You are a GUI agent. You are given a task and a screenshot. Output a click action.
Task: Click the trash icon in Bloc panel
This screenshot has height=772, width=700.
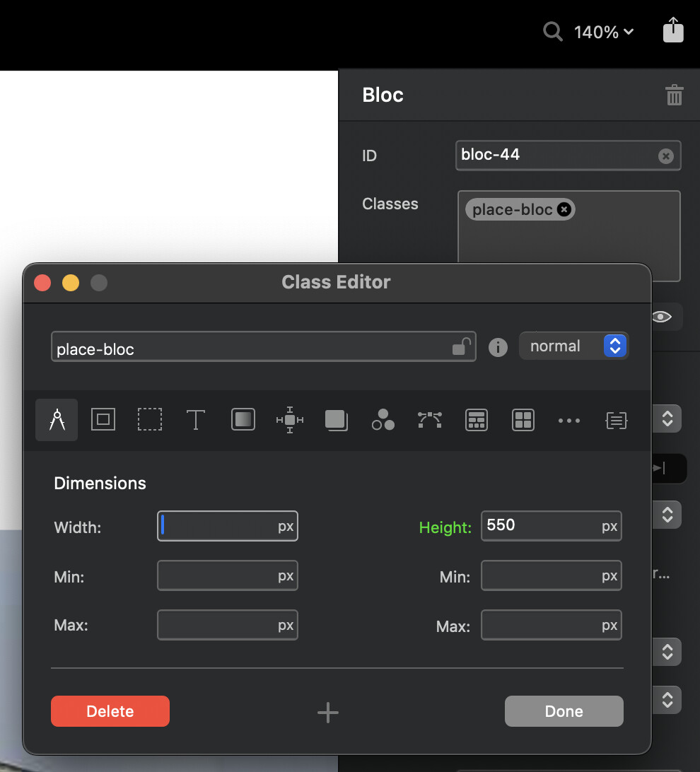pyautogui.click(x=674, y=95)
